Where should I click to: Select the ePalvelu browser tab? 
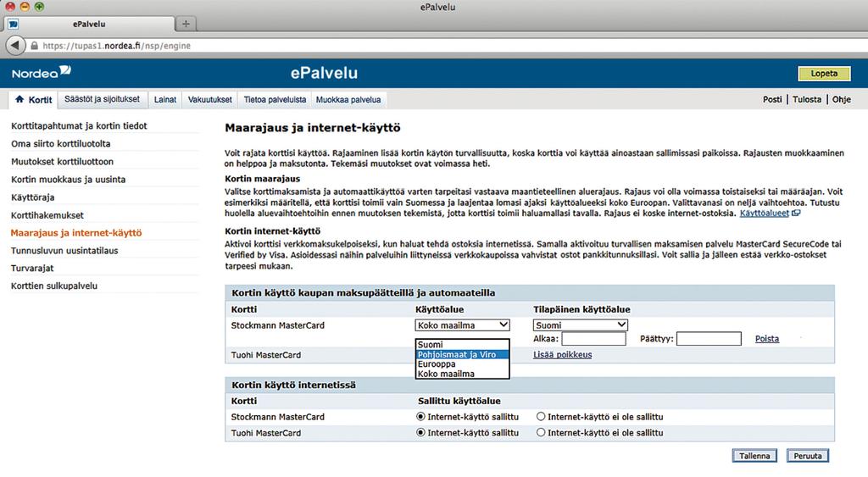tap(88, 24)
